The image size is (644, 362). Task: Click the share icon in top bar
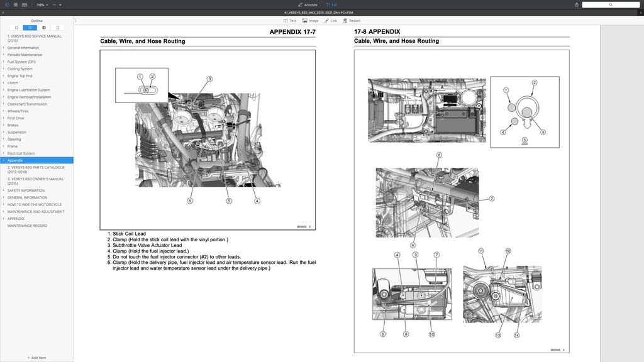point(577,5)
